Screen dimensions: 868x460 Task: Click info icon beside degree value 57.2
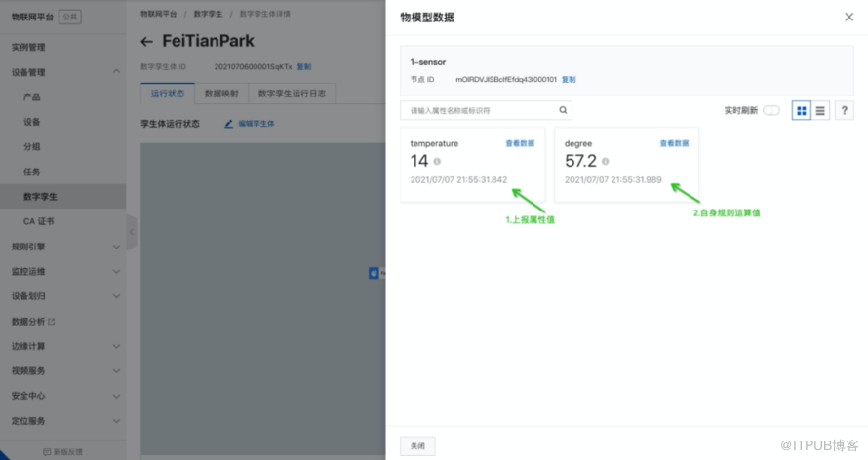coord(606,162)
